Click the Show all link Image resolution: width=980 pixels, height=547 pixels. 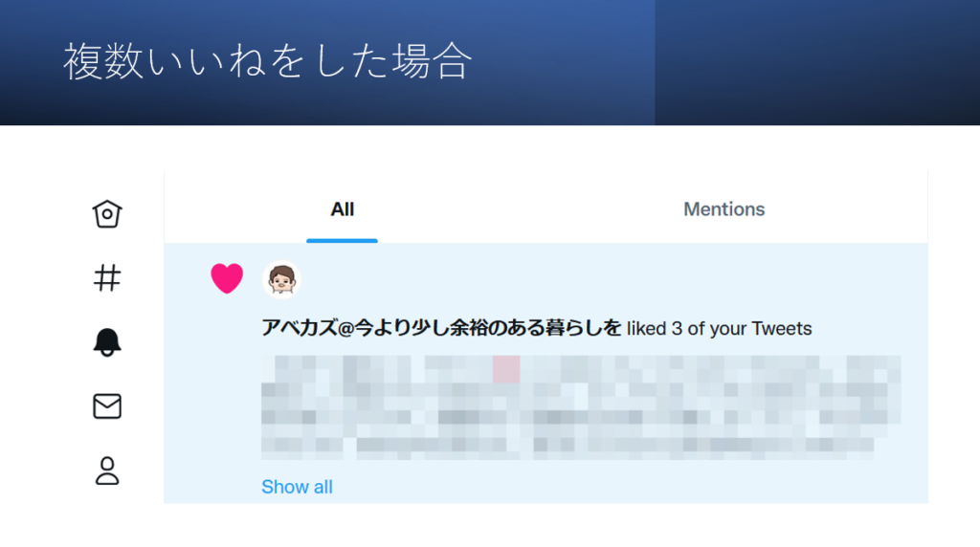pyautogui.click(x=297, y=487)
